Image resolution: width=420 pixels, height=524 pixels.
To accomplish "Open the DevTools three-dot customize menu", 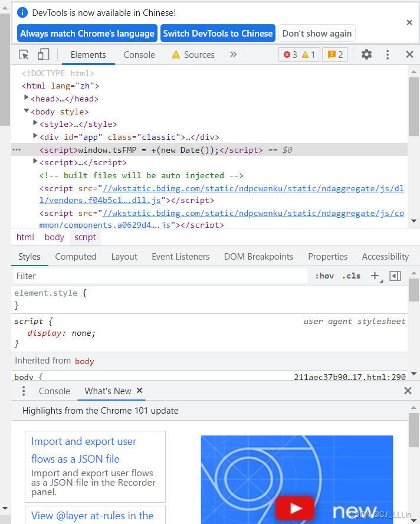I will [388, 54].
